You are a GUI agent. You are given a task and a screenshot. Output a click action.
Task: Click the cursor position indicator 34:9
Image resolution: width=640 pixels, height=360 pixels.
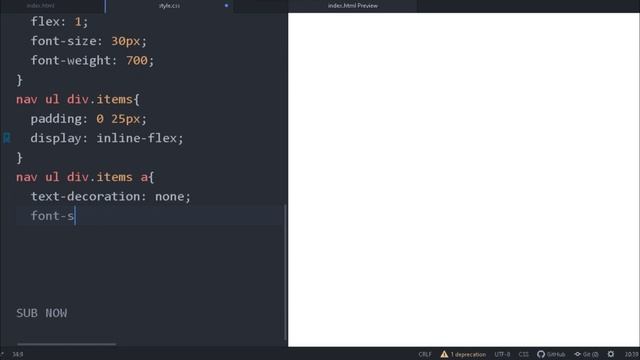pos(18,354)
